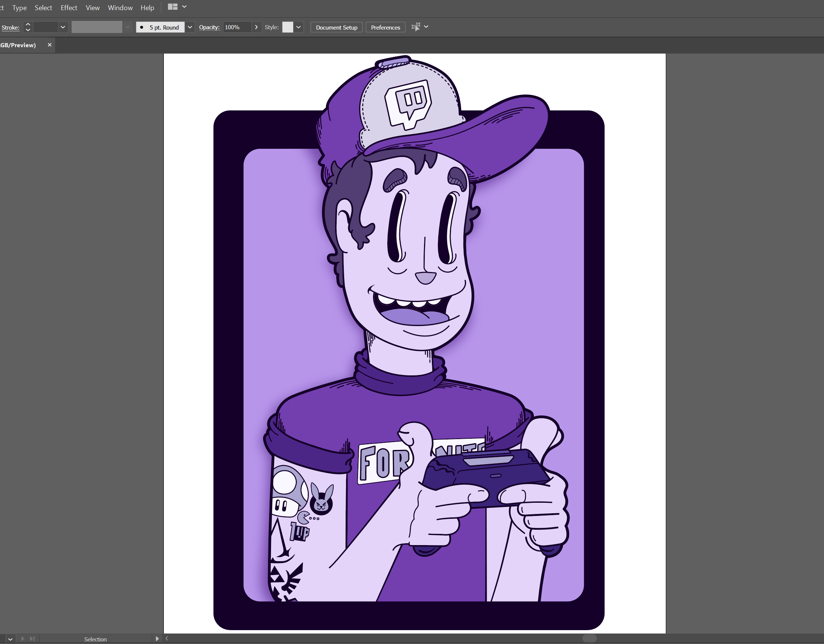Open the Type menu
Viewport: 824px width, 644px height.
[19, 7]
